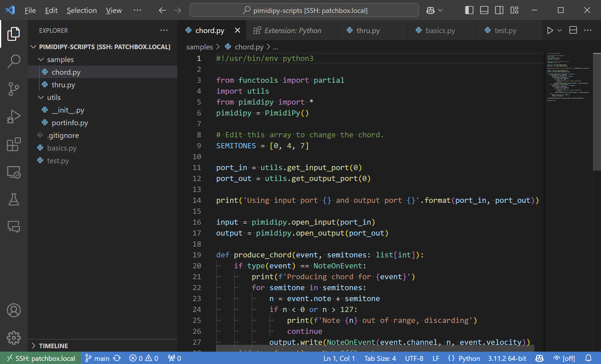Open the Extensions view
The width and height of the screenshot is (601, 364).
coord(14,144)
